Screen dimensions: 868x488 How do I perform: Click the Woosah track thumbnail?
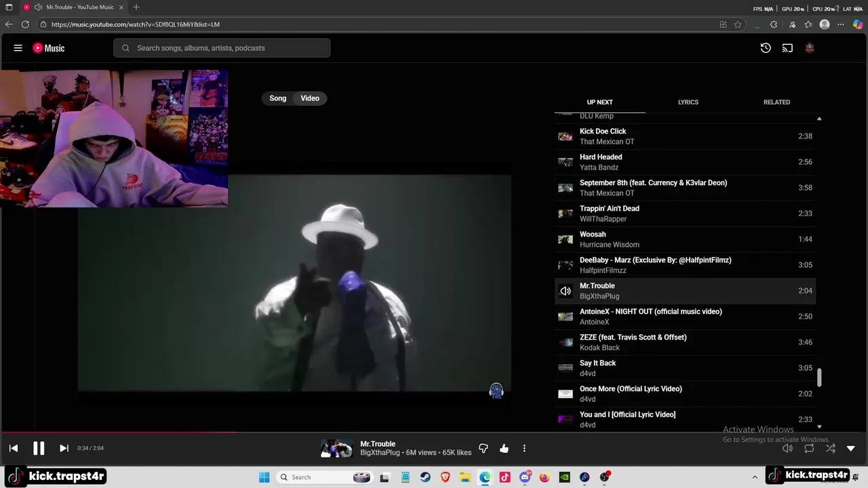coord(566,239)
